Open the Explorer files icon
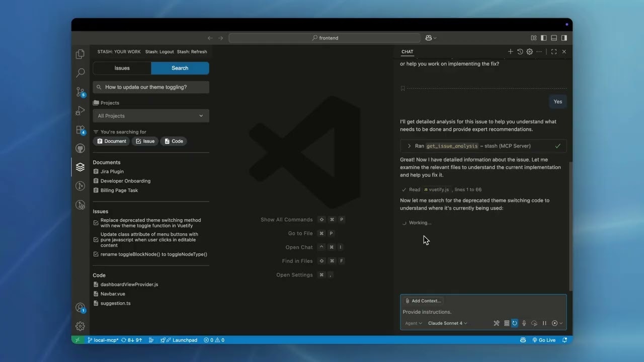Screen dimensions: 644x362 point(80,54)
